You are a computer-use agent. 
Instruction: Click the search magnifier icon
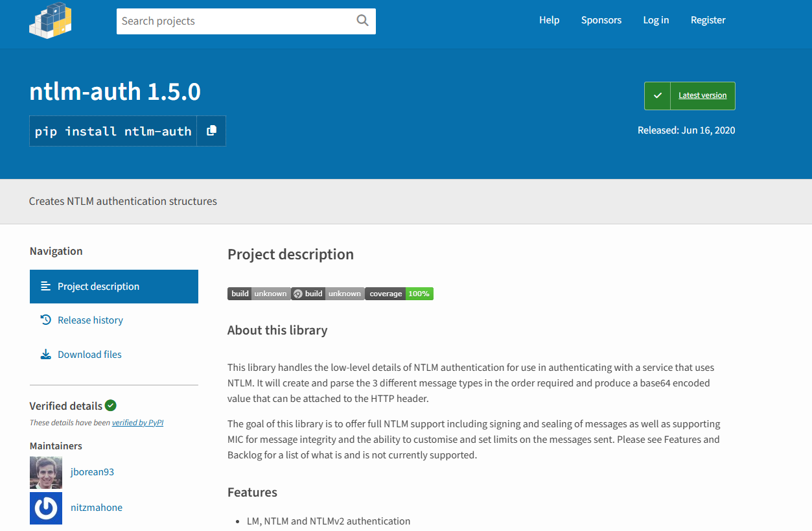(362, 21)
